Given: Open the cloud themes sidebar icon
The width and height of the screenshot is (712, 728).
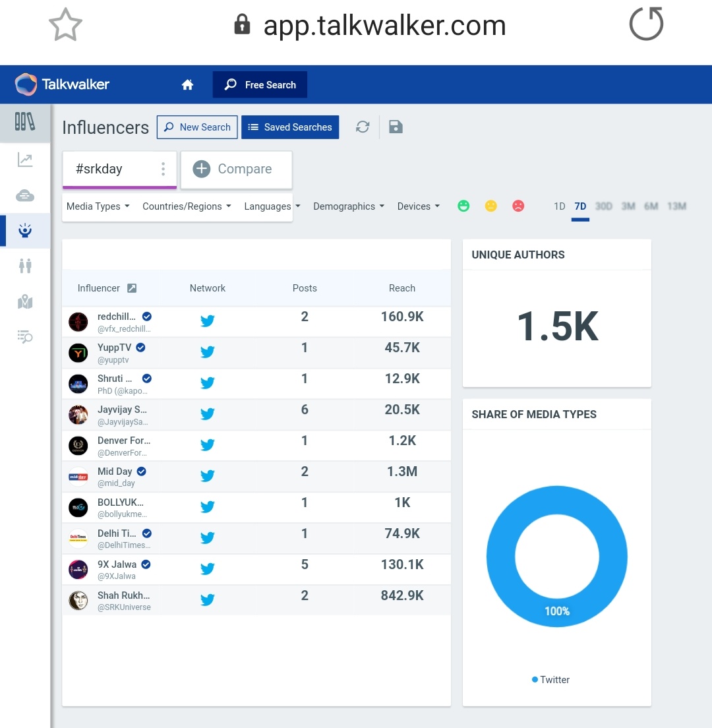Looking at the screenshot, I should point(25,195).
